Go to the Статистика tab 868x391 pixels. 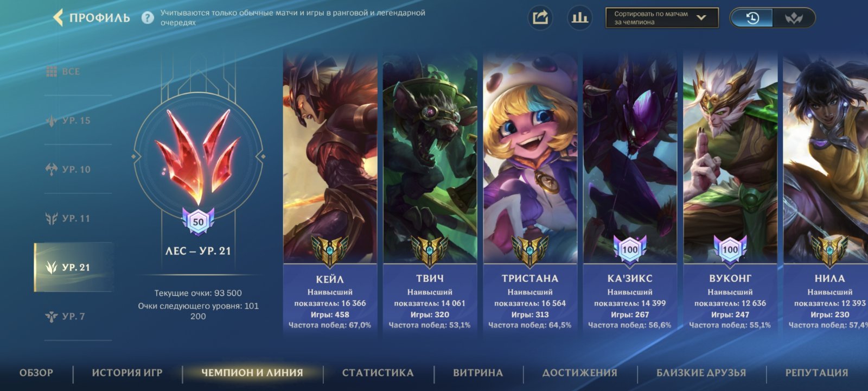click(378, 373)
